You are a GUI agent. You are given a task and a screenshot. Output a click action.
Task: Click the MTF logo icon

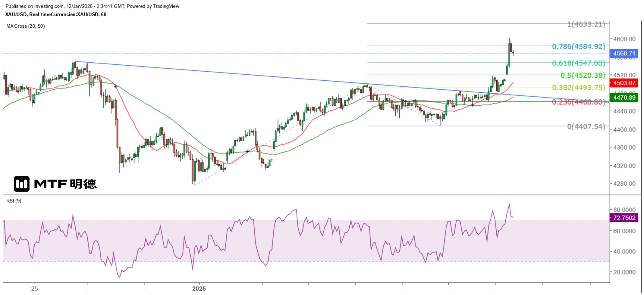pos(21,184)
